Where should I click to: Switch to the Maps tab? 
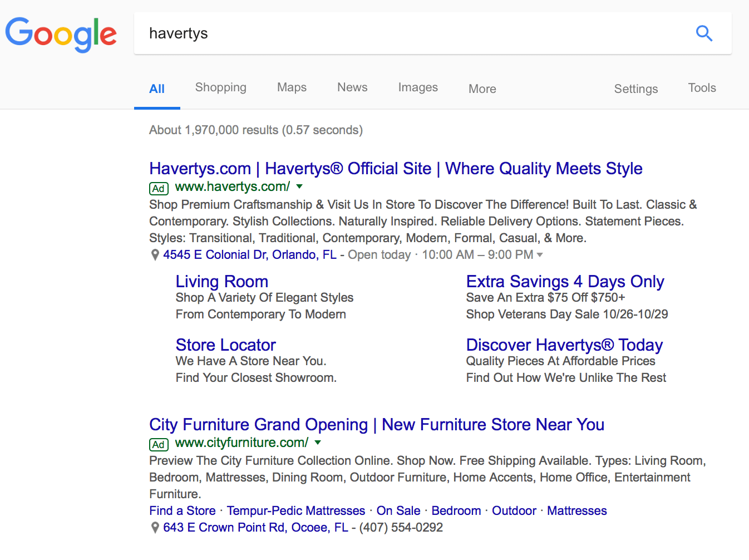pyautogui.click(x=292, y=87)
